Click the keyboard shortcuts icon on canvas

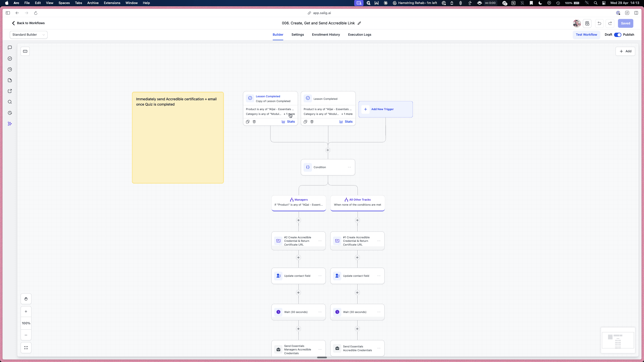(x=25, y=51)
